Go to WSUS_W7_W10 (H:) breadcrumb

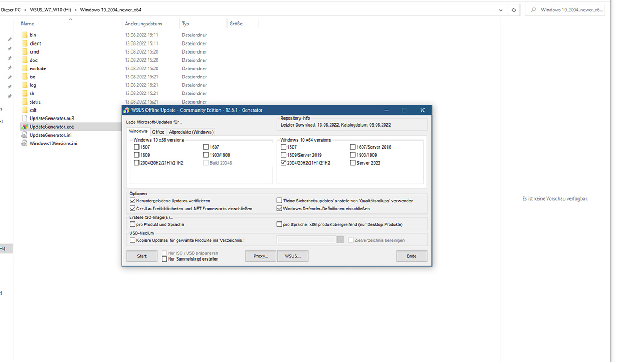coord(52,10)
